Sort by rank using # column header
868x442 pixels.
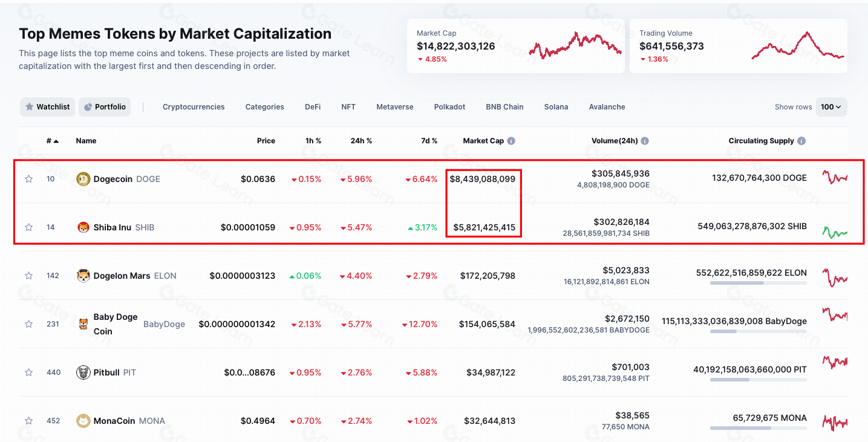pos(52,141)
